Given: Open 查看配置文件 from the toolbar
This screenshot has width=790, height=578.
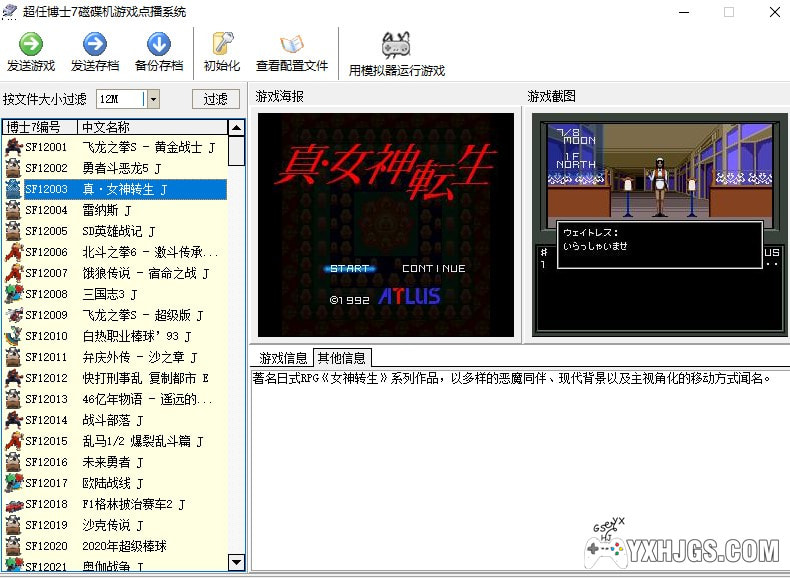Looking at the screenshot, I should click(x=291, y=45).
